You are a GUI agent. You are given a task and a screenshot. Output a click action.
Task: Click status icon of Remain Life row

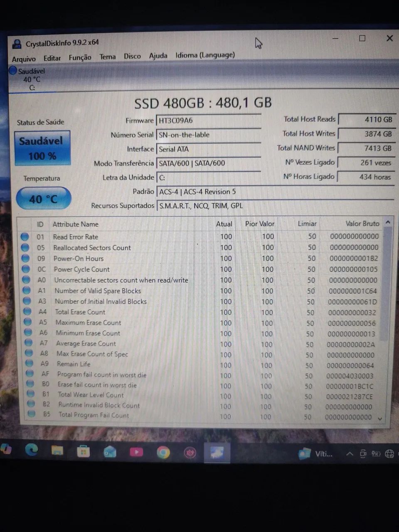point(30,363)
